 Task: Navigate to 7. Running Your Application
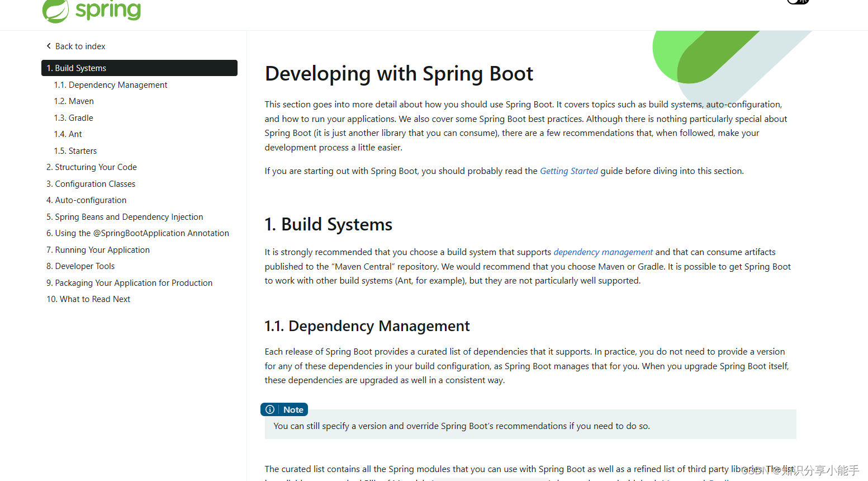[x=98, y=250]
